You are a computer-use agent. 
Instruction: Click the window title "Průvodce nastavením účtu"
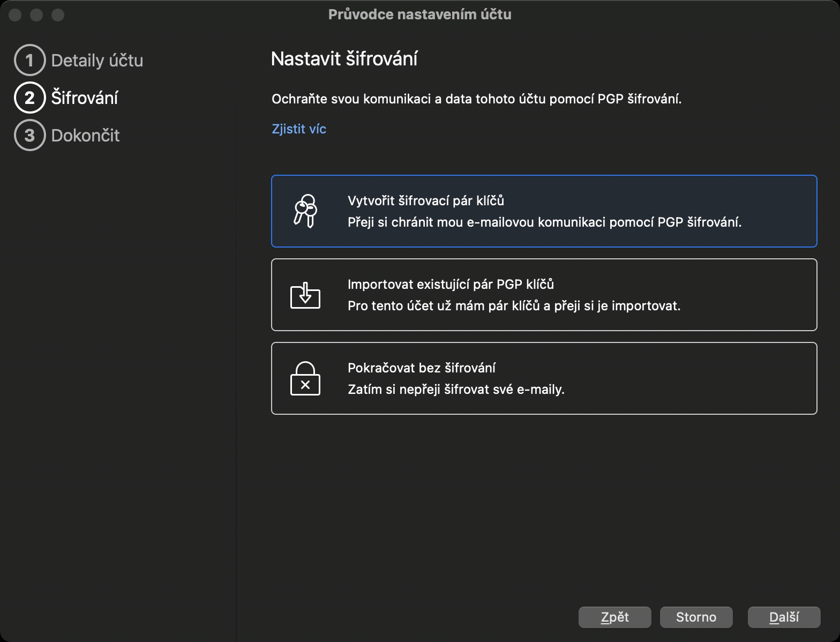point(419,14)
